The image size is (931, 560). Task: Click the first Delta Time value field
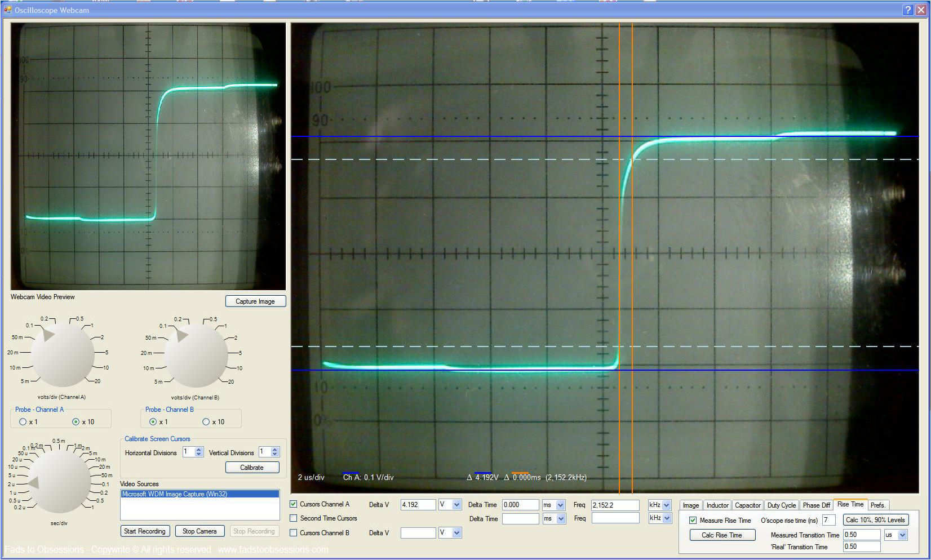(520, 505)
